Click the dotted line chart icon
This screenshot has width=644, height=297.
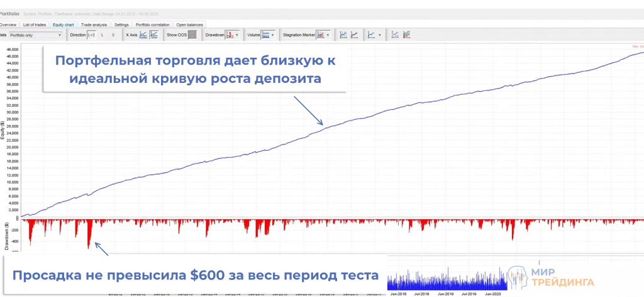(x=395, y=35)
